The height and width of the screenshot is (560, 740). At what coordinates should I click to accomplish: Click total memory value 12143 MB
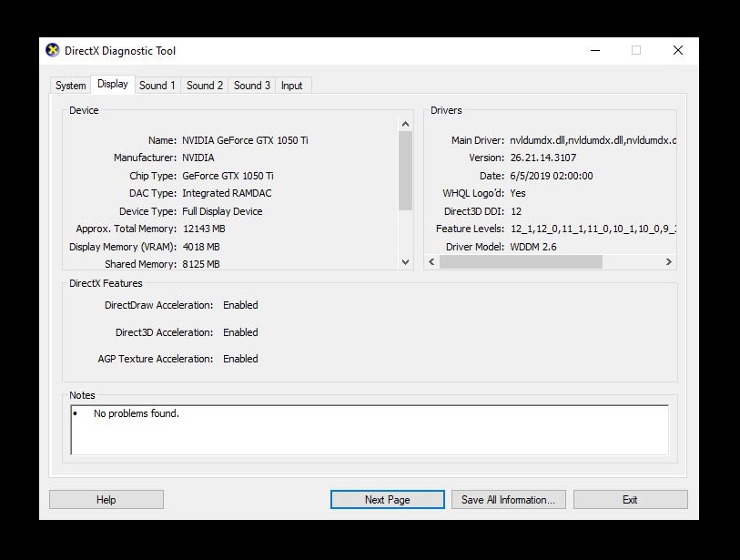204,229
